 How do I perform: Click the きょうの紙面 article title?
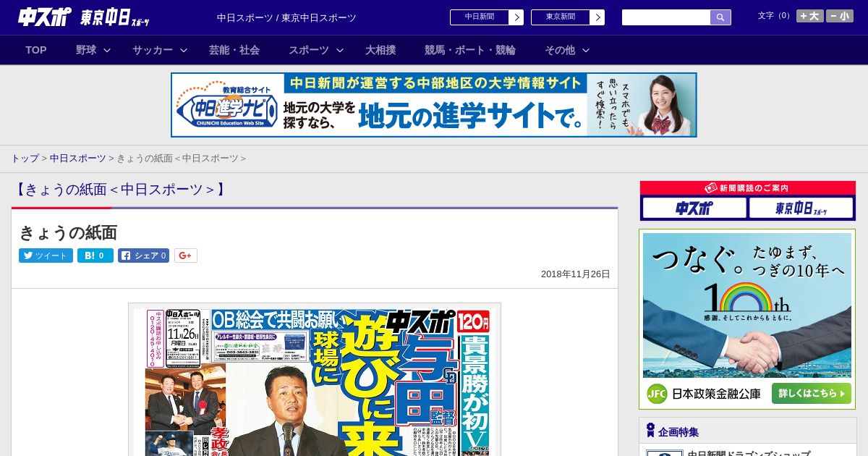(x=68, y=232)
